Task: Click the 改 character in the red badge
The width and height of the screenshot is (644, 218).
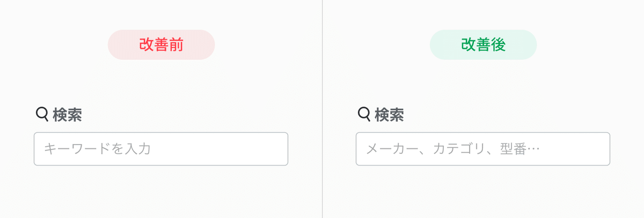Action: [x=147, y=45]
